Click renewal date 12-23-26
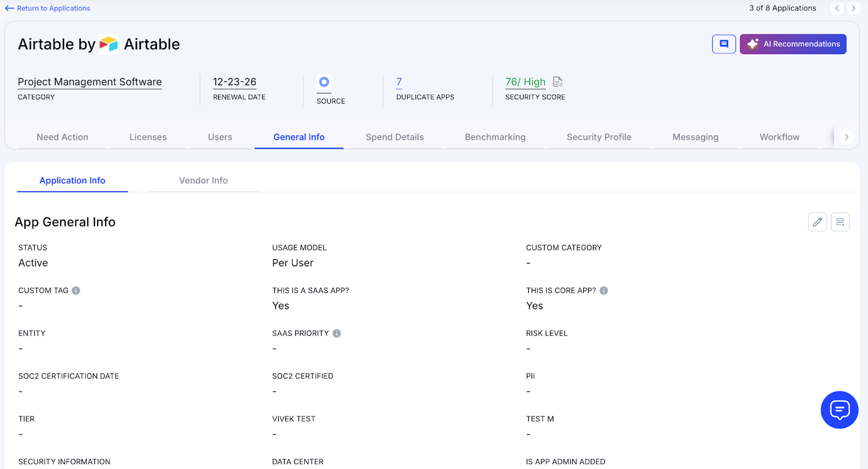868x469 pixels. click(x=234, y=82)
